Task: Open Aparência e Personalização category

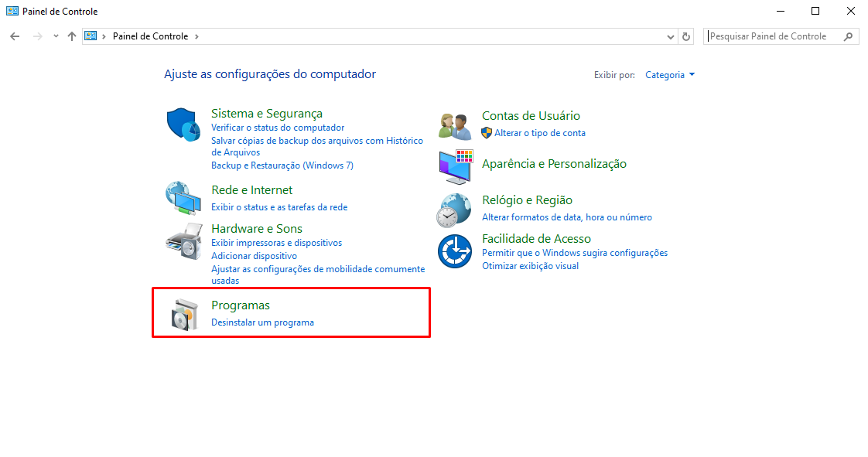Action: [x=554, y=164]
